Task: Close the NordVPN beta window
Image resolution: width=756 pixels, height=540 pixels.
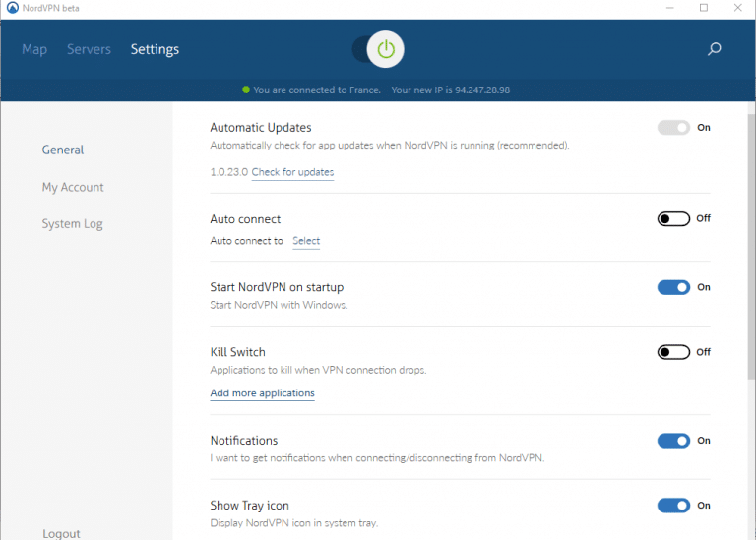Action: coord(737,8)
